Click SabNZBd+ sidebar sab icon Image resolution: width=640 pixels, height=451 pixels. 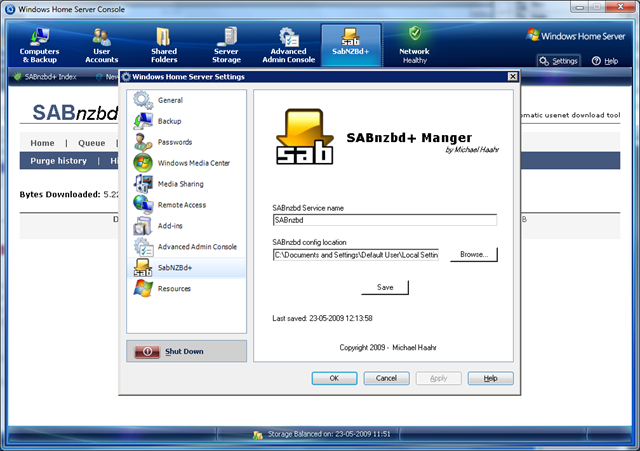click(143, 268)
